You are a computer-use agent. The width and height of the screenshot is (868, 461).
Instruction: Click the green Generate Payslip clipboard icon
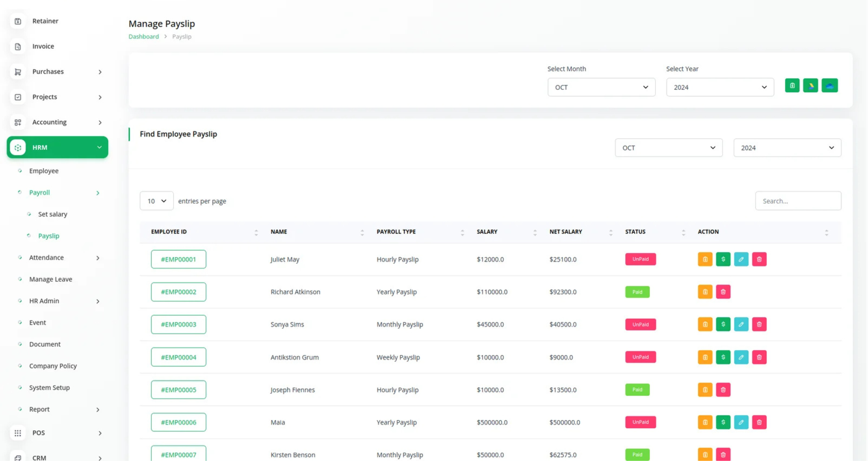coord(792,86)
